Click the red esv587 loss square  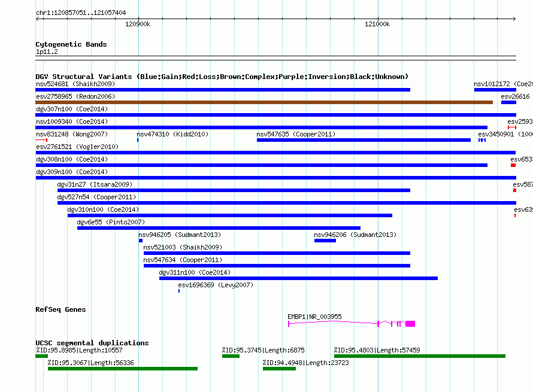point(514,190)
